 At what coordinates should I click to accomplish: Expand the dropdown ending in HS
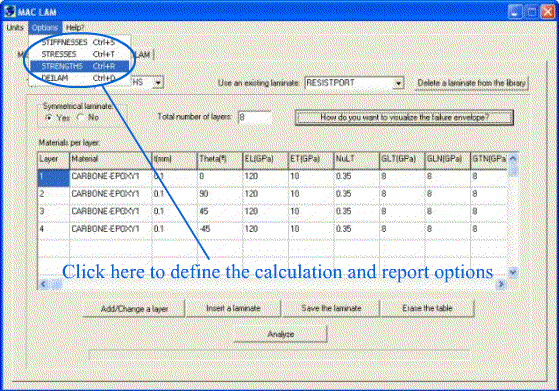(158, 83)
